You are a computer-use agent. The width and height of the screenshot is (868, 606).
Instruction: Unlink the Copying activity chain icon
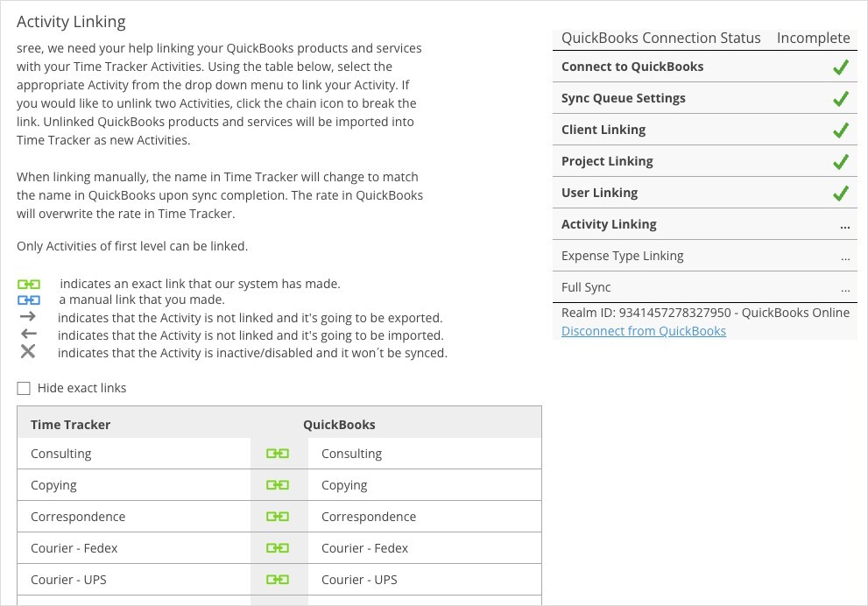point(278,485)
